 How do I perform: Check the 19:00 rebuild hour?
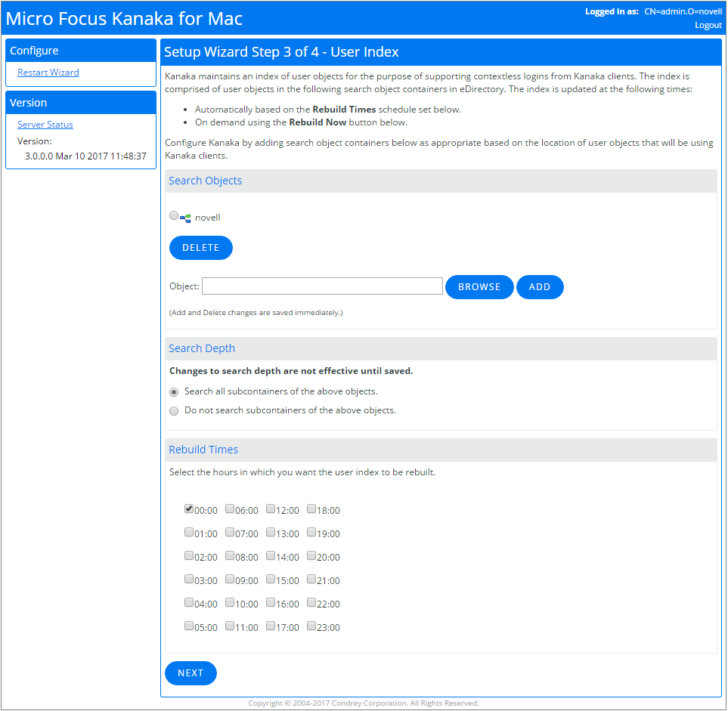click(x=311, y=532)
